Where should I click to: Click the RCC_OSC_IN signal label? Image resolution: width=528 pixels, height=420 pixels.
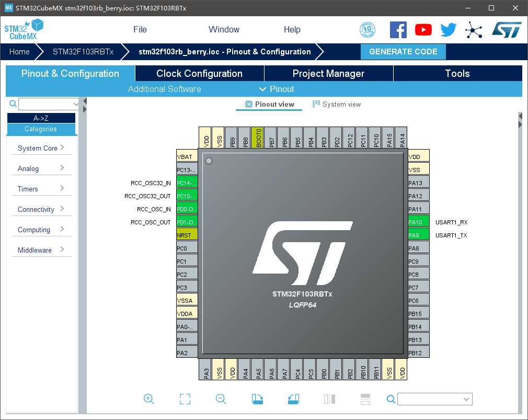(x=154, y=209)
